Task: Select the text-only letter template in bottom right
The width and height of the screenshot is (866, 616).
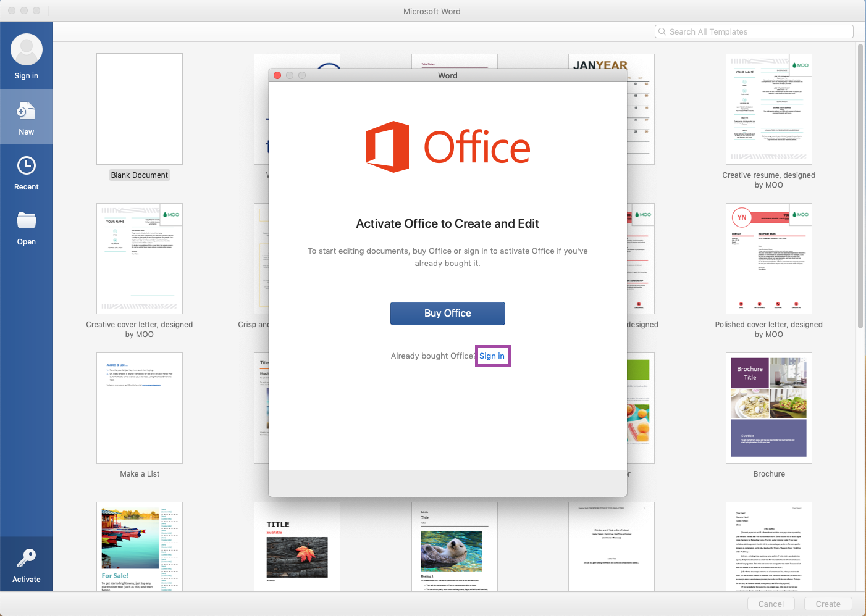Action: [769, 547]
